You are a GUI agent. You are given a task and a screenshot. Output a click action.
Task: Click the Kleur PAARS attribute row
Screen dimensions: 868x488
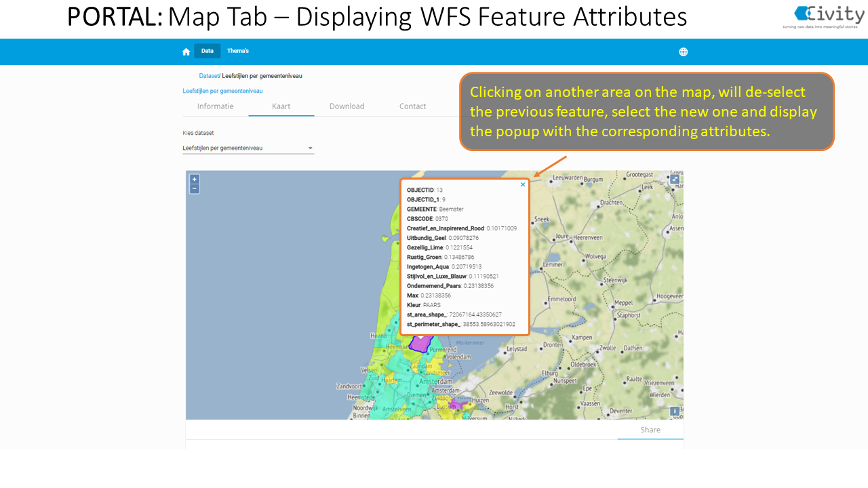[x=424, y=305]
